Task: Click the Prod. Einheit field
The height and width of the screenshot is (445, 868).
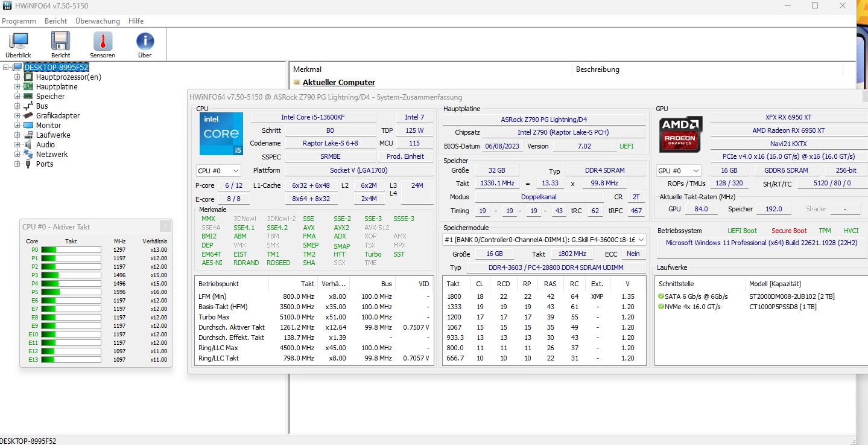Action: [x=406, y=156]
